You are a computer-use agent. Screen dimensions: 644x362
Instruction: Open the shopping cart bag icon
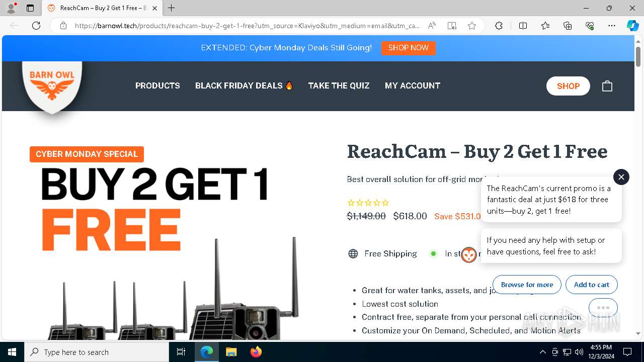tap(607, 86)
